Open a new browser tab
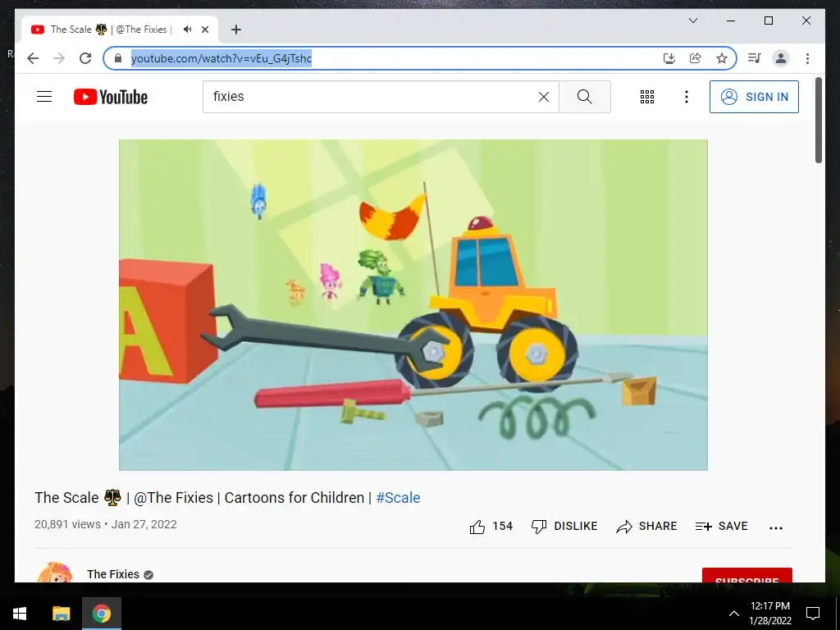The image size is (840, 630). [236, 30]
